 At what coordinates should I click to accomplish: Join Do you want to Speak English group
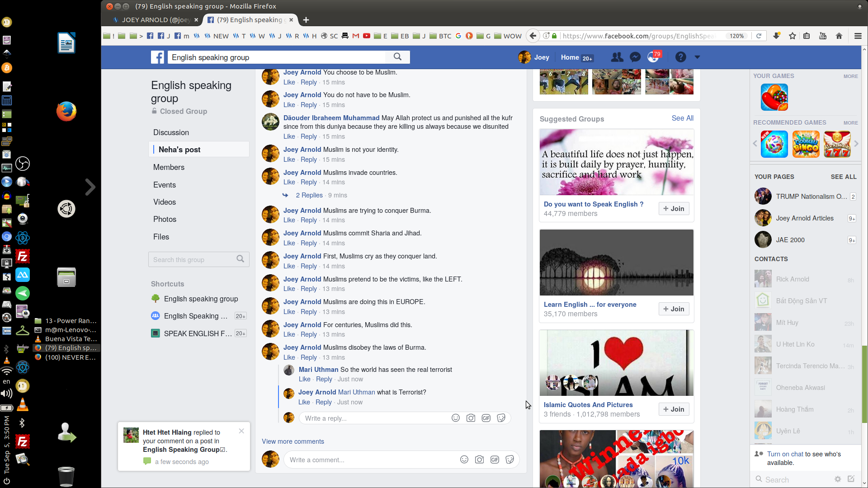674,208
